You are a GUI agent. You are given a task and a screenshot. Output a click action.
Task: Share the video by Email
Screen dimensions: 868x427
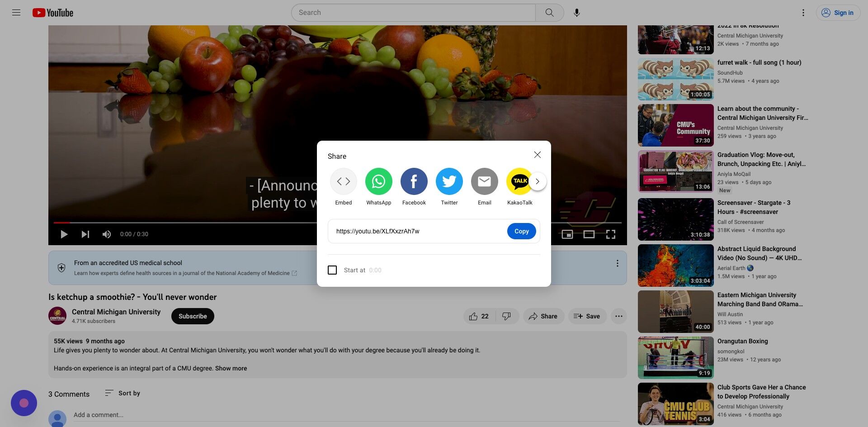click(x=485, y=187)
